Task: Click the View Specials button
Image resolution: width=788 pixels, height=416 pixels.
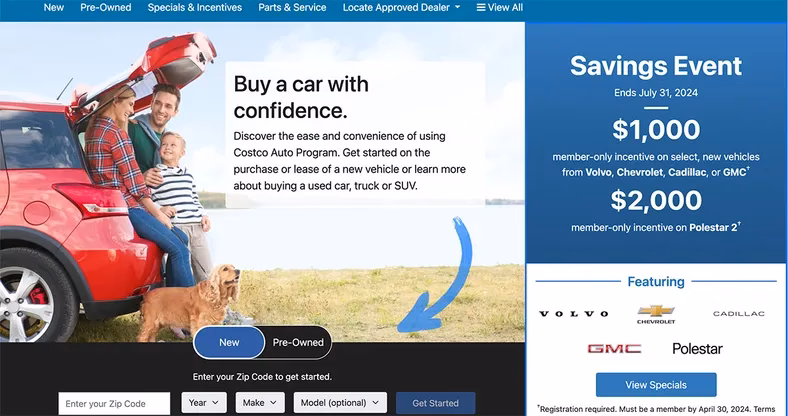Action: 656,385
